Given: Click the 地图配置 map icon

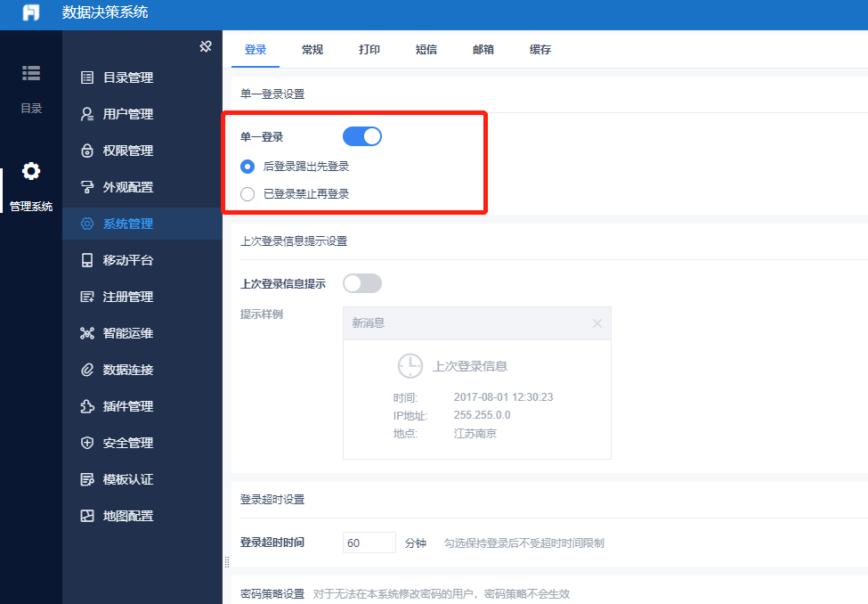Looking at the screenshot, I should tap(87, 516).
